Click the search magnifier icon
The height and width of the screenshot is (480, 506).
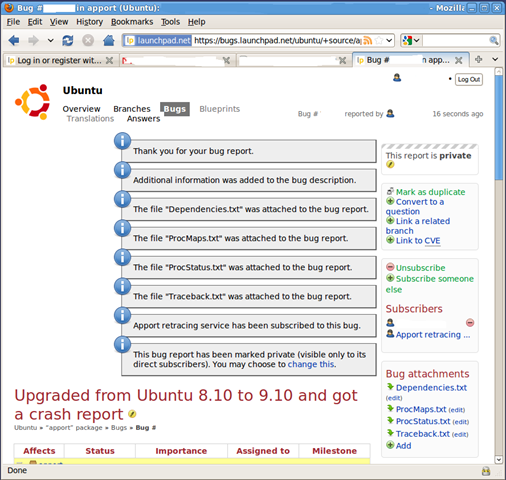tap(494, 41)
